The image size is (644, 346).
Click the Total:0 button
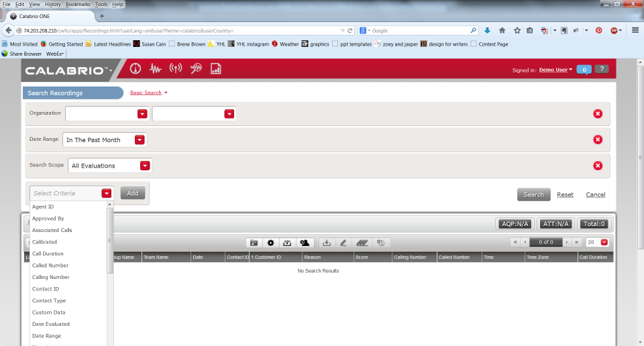[594, 224]
